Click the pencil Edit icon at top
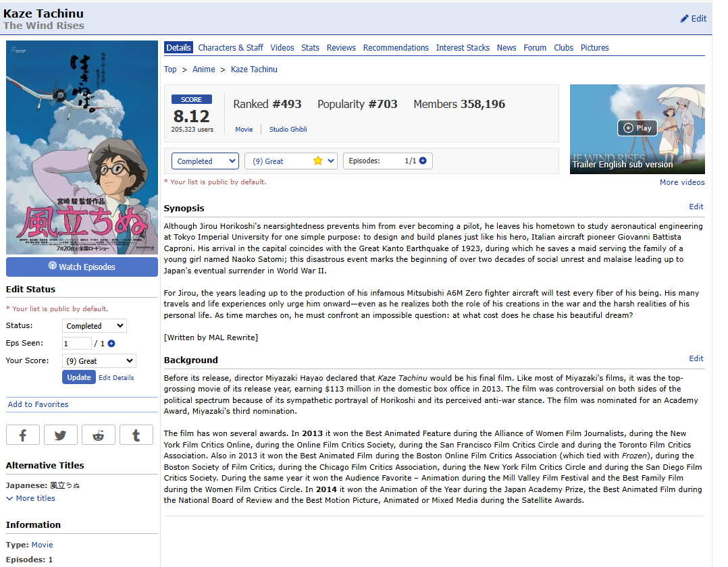Screen dimensions: 728x567 [x=693, y=18]
